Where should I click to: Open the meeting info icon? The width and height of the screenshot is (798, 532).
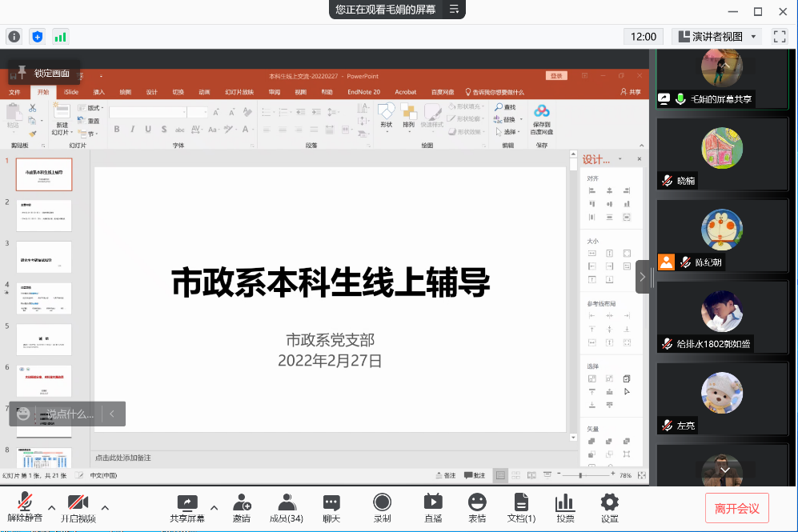14,36
